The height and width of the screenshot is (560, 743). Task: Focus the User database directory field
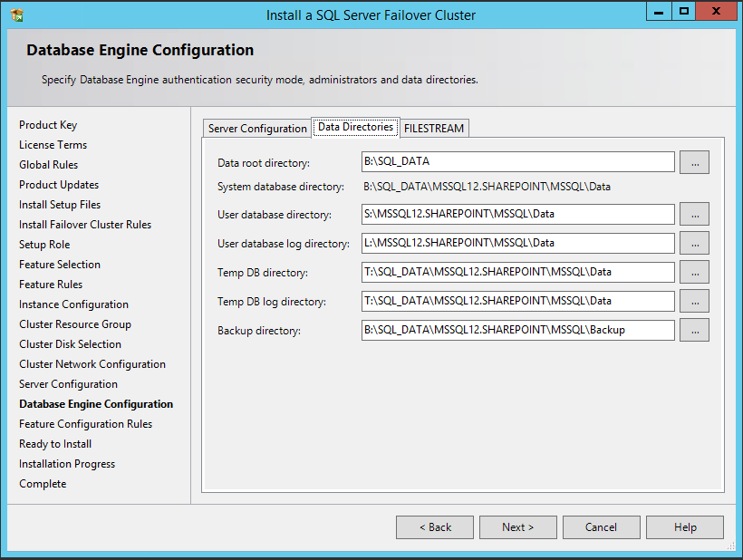pos(518,214)
